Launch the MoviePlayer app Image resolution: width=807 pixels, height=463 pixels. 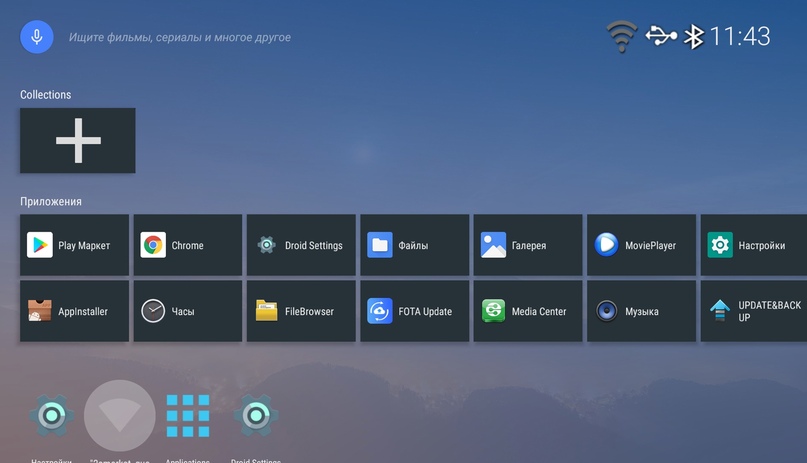tap(641, 245)
